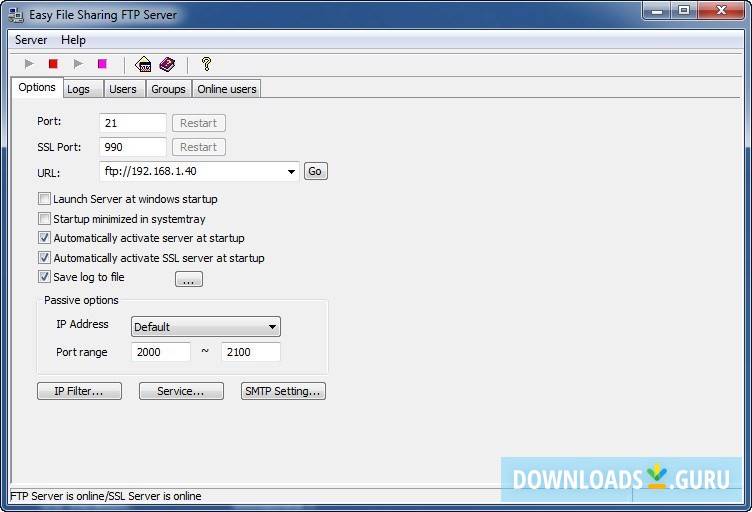Click the Restart button next to Port
The image size is (752, 512).
(x=199, y=123)
